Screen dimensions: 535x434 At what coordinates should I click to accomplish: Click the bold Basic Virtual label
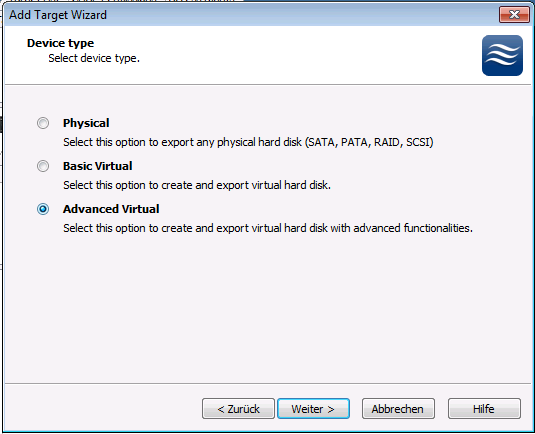click(x=98, y=166)
